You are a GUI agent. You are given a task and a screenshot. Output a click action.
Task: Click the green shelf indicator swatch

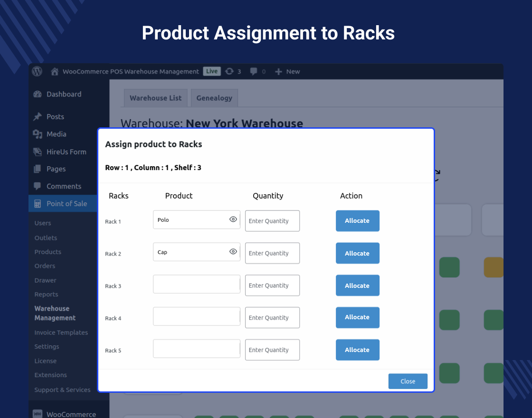click(449, 267)
